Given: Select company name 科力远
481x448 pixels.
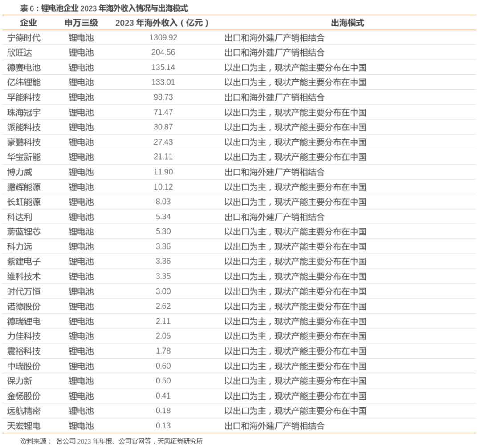Looking at the screenshot, I should click(19, 246).
